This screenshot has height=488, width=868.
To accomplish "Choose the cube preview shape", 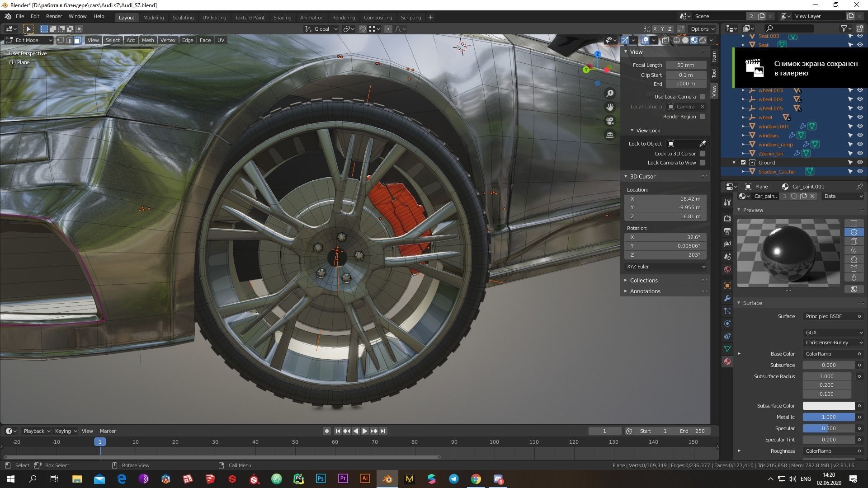I will [x=854, y=241].
